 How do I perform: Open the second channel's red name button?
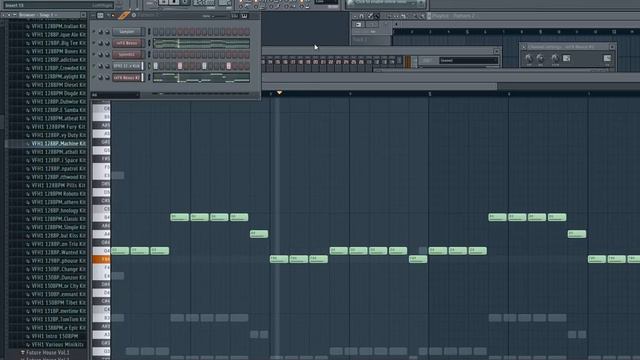127,43
